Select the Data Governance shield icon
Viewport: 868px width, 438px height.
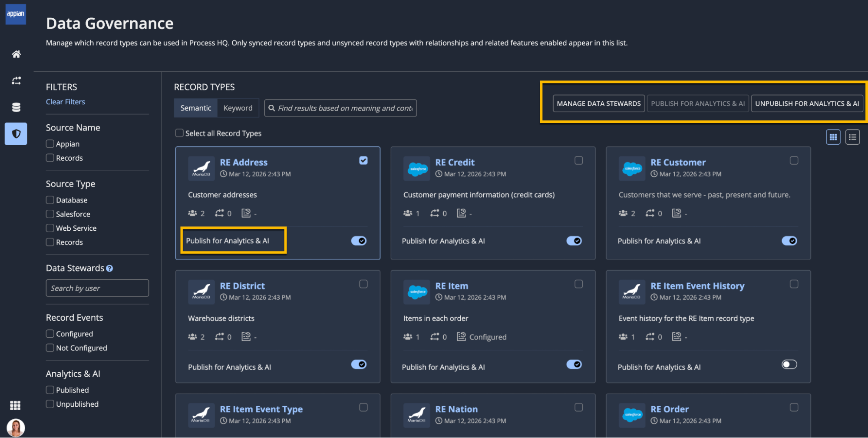(16, 133)
